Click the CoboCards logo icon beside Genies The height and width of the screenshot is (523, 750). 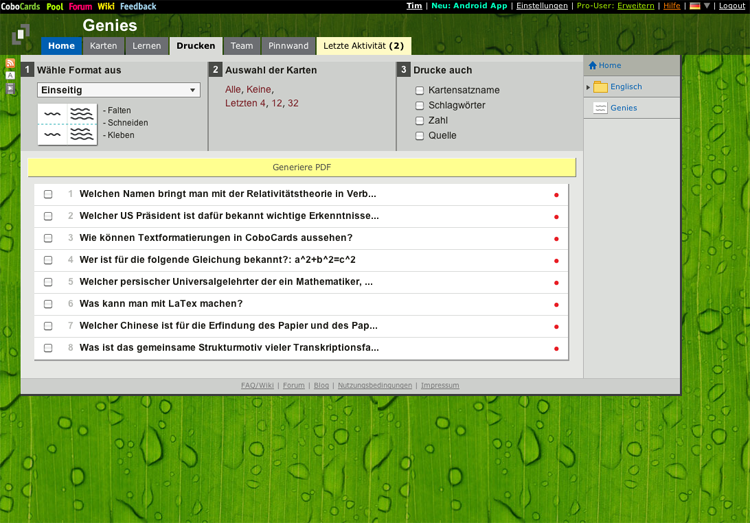(x=21, y=37)
